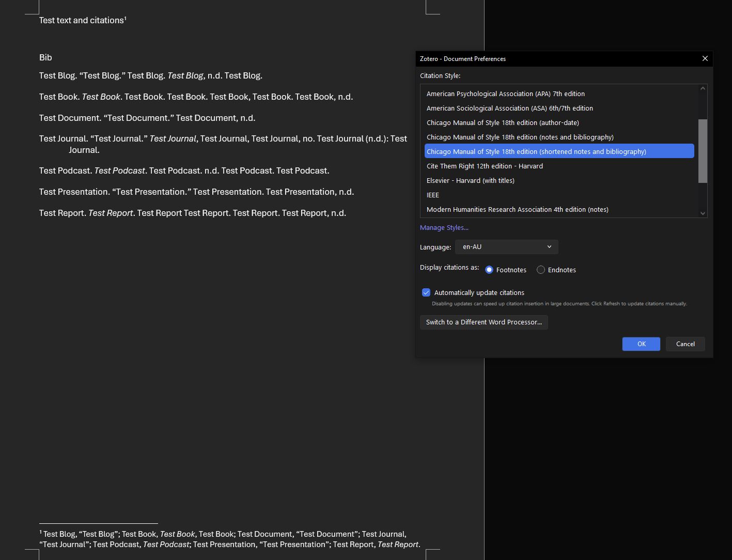
Task: Click the footnote superscript after 'Test text and citations'
Action: [x=126, y=18]
